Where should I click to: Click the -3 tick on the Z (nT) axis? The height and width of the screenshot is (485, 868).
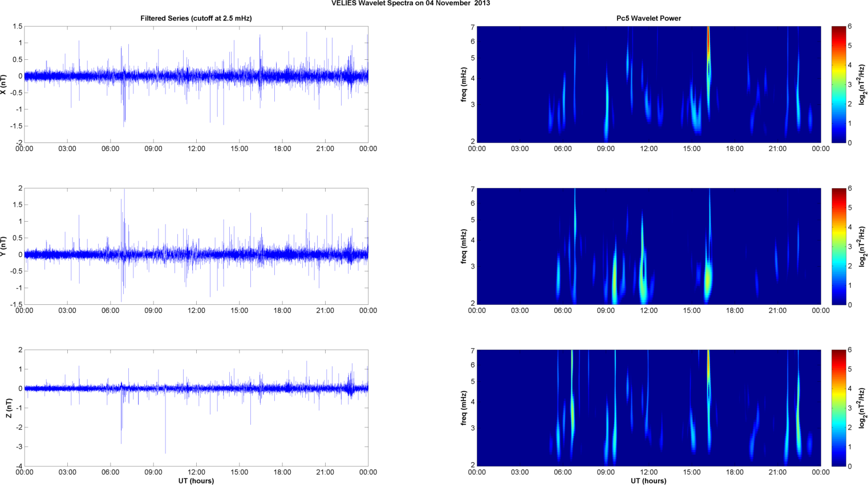(x=19, y=447)
